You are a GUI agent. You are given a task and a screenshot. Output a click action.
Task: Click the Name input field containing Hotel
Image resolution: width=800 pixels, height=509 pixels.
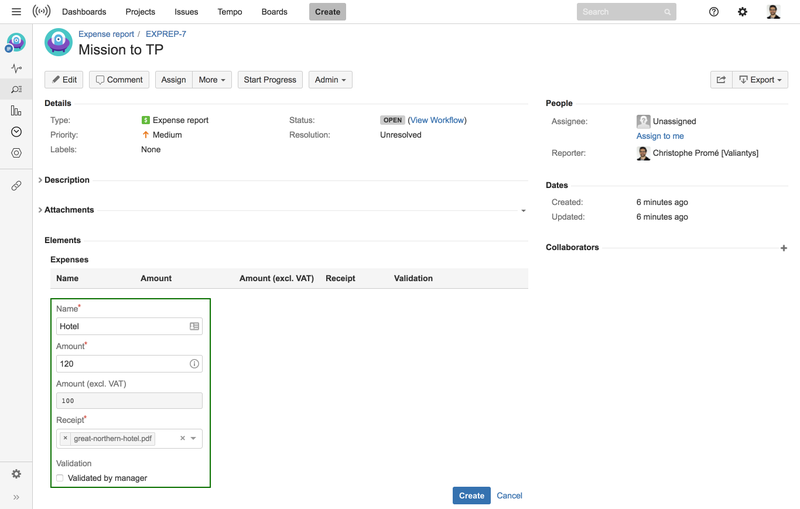[x=122, y=326]
